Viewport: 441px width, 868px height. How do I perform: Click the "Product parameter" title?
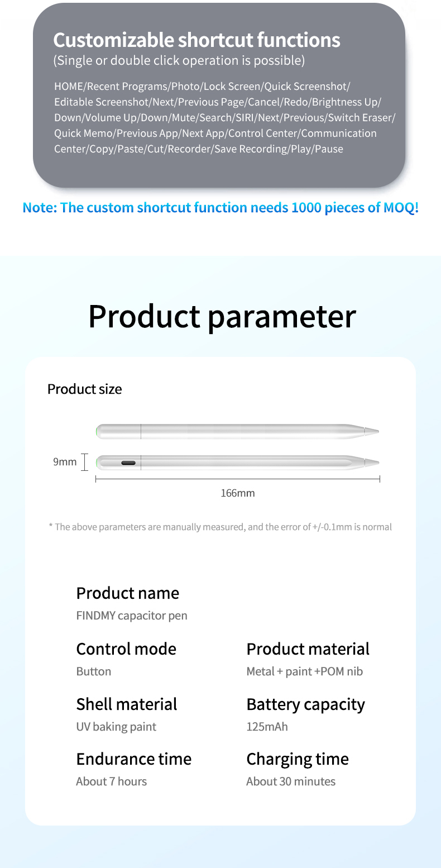[222, 316]
